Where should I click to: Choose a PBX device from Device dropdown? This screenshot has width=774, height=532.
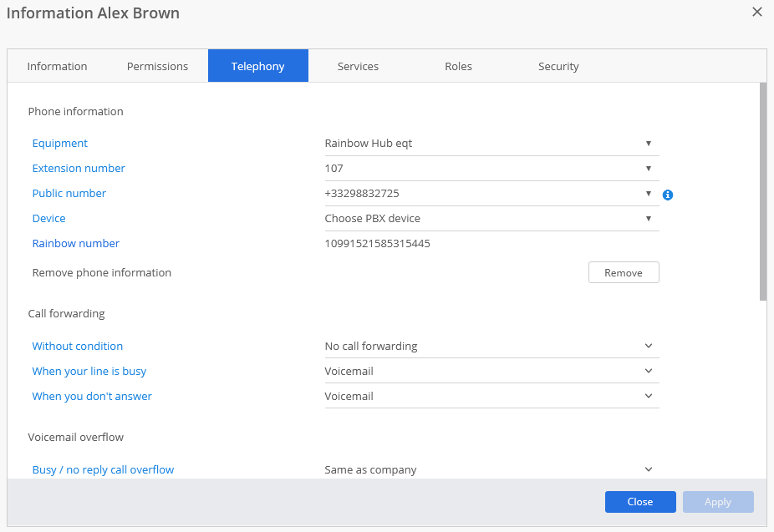point(491,219)
